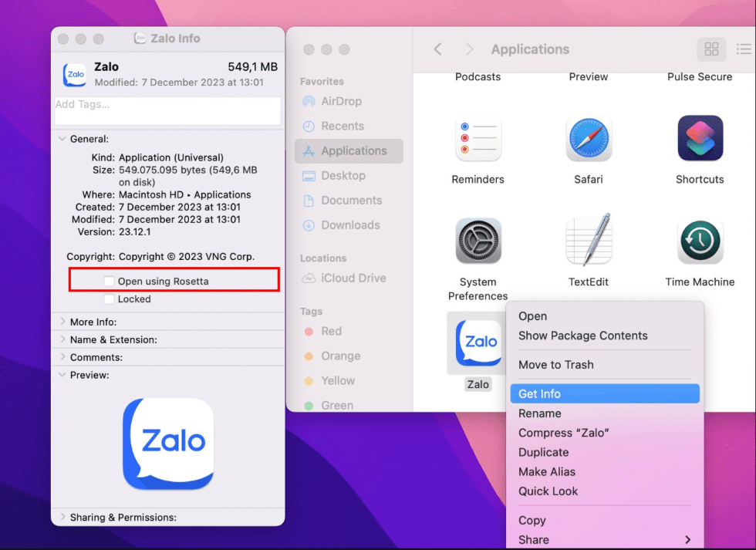This screenshot has height=550, width=756.
Task: Expand the Sharing & Permissions section
Action: 62,518
